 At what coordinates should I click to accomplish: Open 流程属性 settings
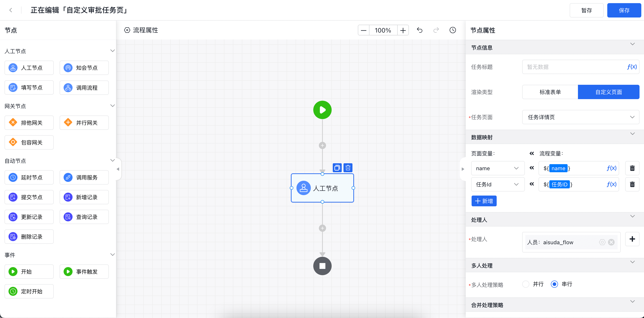pos(141,30)
